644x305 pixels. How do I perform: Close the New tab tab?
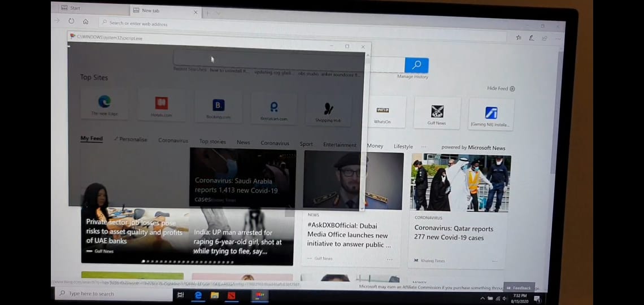(x=195, y=12)
